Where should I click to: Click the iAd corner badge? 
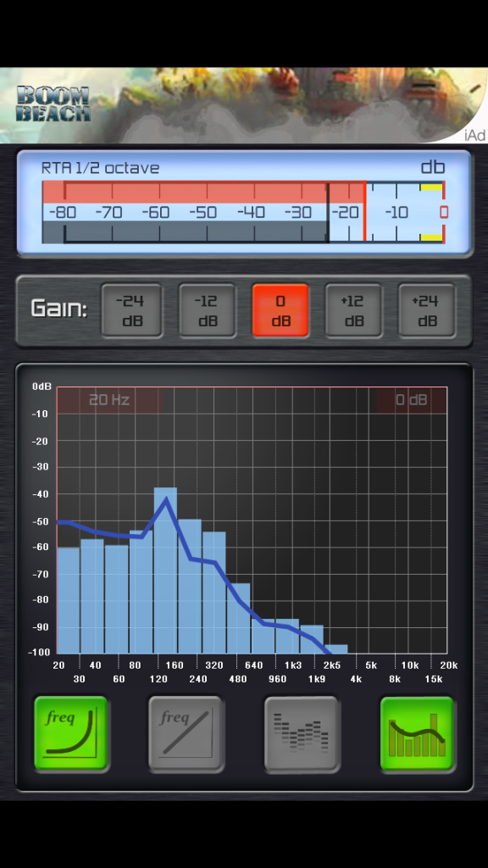pyautogui.click(x=474, y=136)
